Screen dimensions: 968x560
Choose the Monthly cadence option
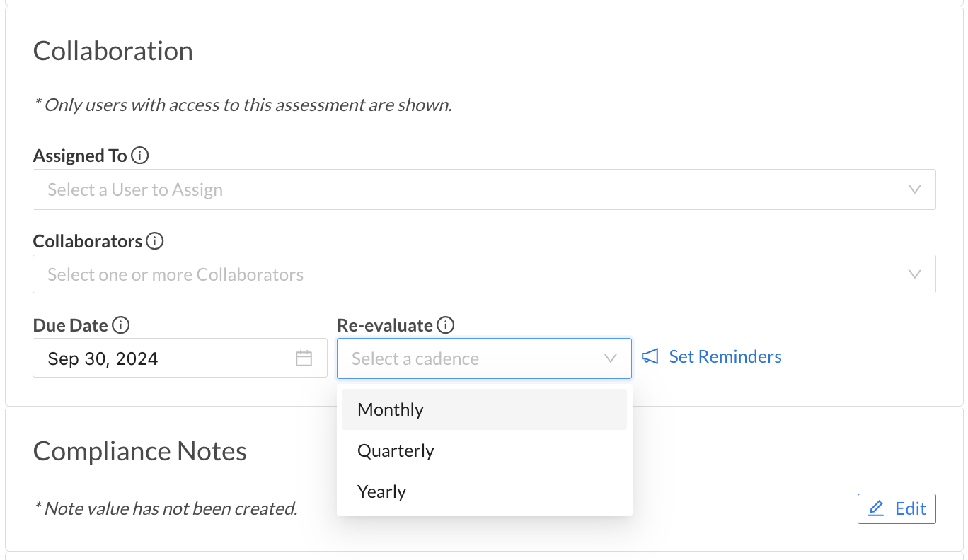click(391, 409)
